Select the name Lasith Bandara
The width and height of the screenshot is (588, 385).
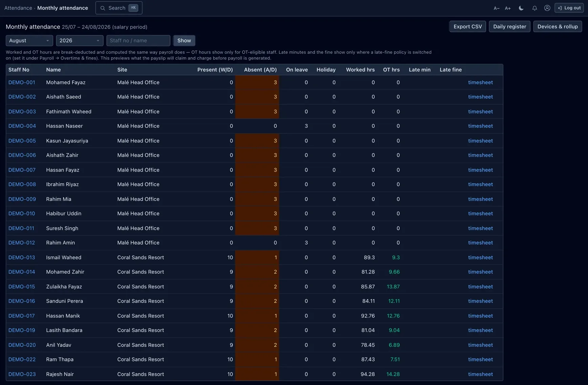(x=64, y=330)
